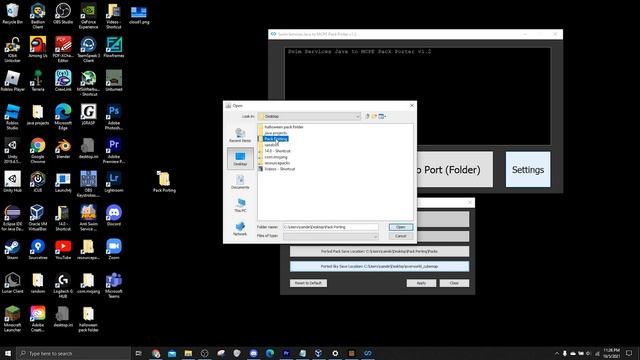Select YouTube desktop icon
This screenshot has height=360, width=640.
tap(63, 249)
